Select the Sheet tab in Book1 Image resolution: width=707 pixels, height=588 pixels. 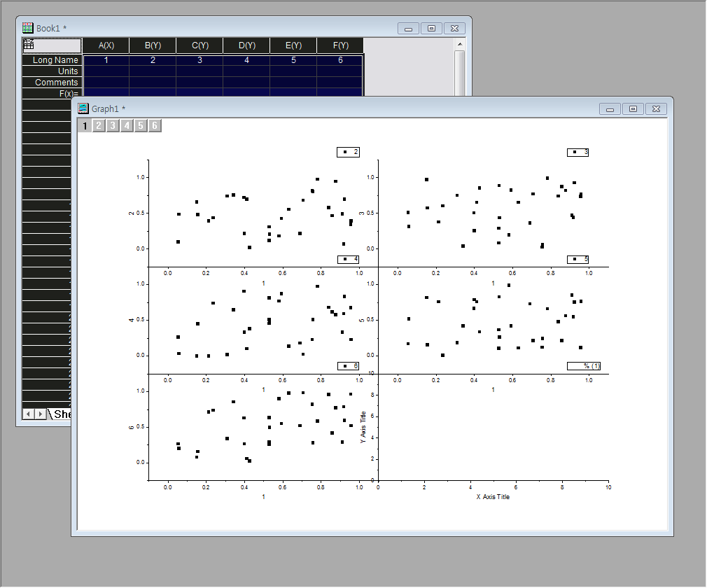[x=62, y=414]
